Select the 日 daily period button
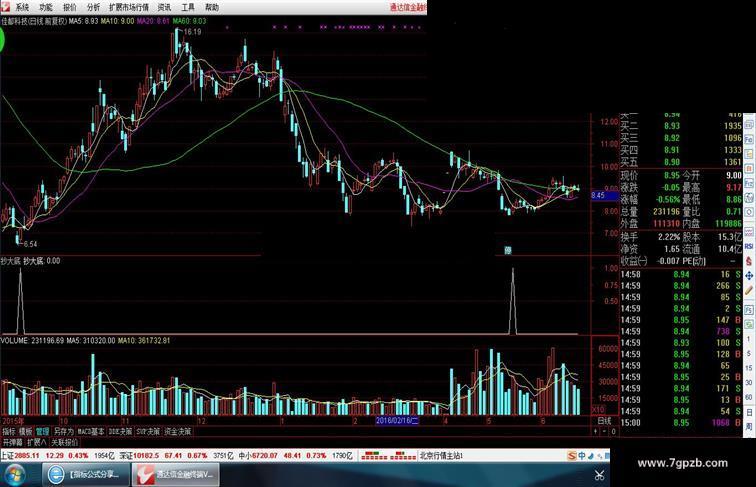This screenshot has width=756, height=487. (x=749, y=412)
